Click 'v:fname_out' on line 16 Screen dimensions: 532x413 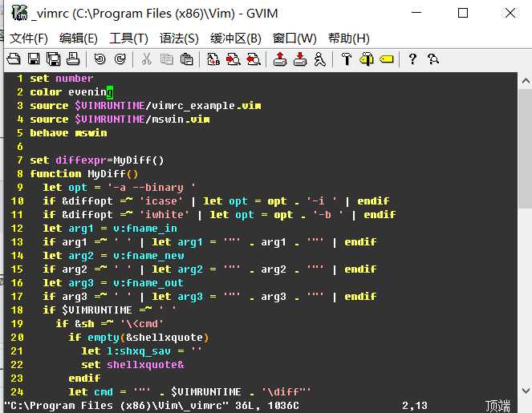(148, 282)
